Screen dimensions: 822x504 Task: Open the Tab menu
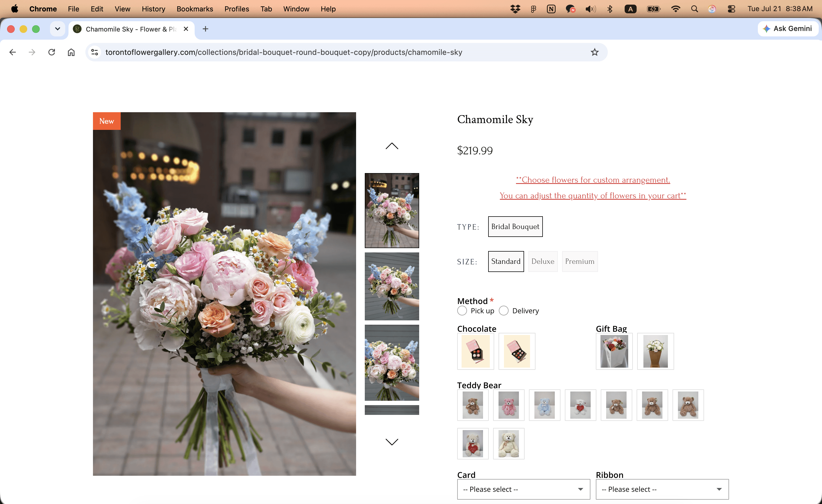[x=266, y=9]
